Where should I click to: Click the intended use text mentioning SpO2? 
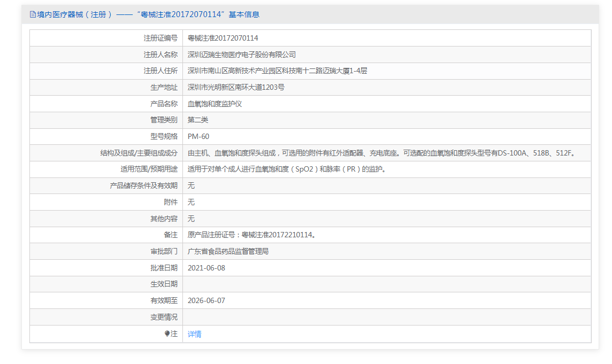click(287, 169)
